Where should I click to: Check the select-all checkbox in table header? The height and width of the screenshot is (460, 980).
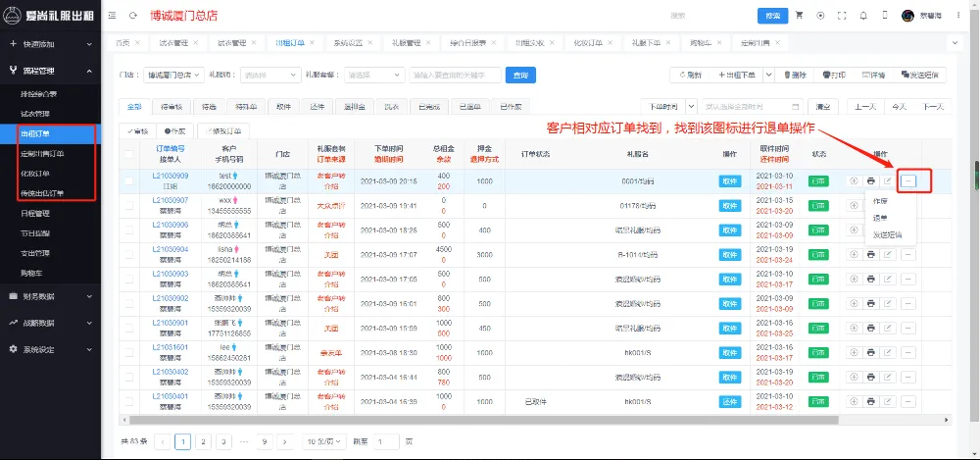tap(128, 154)
